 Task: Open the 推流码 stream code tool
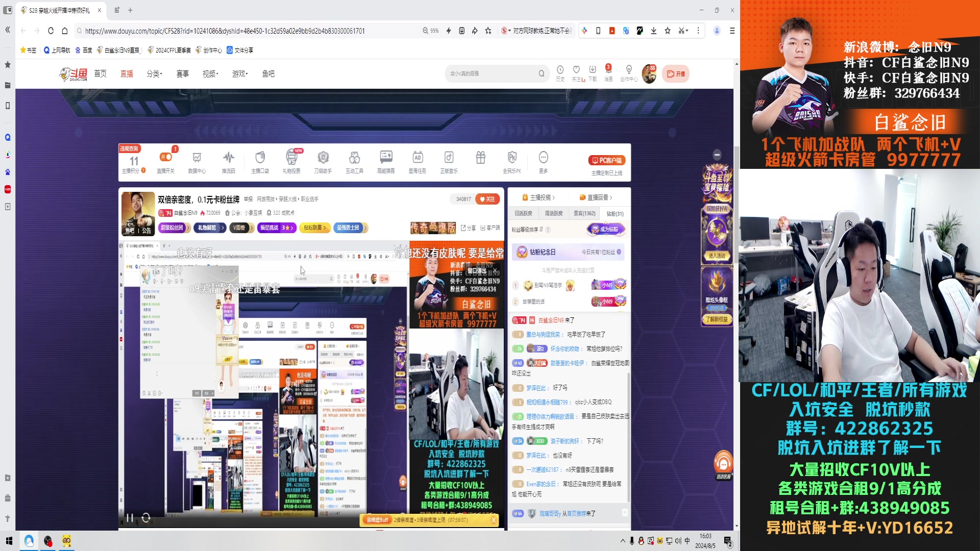(x=228, y=158)
